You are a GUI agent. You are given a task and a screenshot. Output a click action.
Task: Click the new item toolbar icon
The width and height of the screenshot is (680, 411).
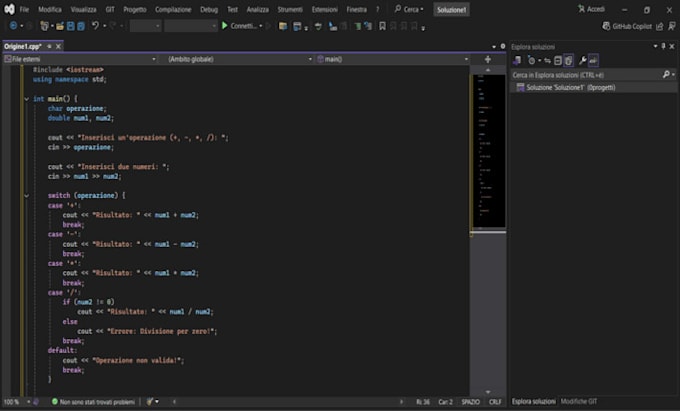pyautogui.click(x=44, y=26)
